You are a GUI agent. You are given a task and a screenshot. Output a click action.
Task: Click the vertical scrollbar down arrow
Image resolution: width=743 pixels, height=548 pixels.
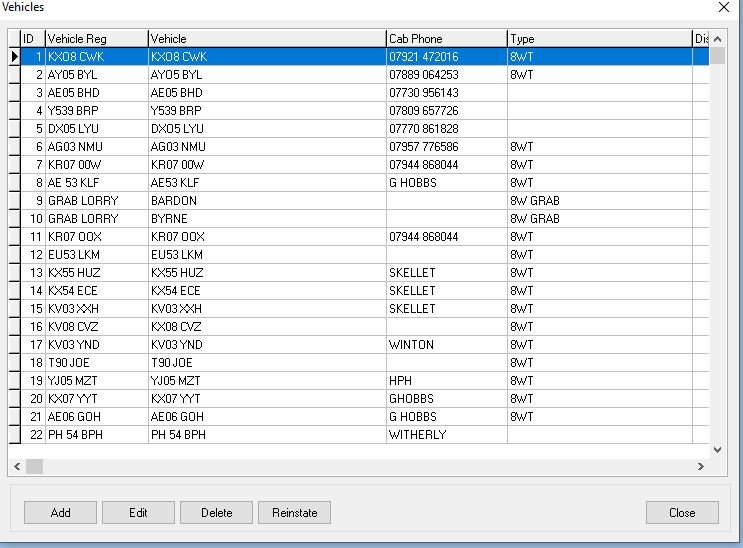tap(717, 449)
